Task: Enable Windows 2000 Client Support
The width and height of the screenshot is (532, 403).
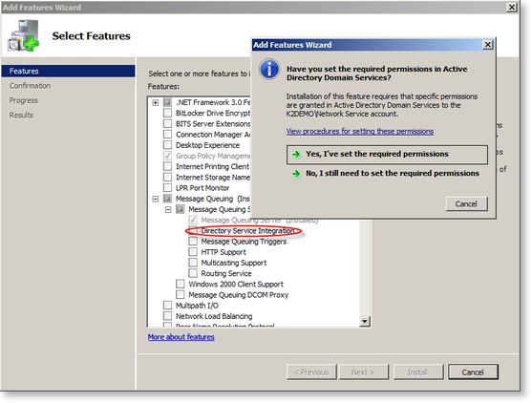Action: pyautogui.click(x=181, y=284)
